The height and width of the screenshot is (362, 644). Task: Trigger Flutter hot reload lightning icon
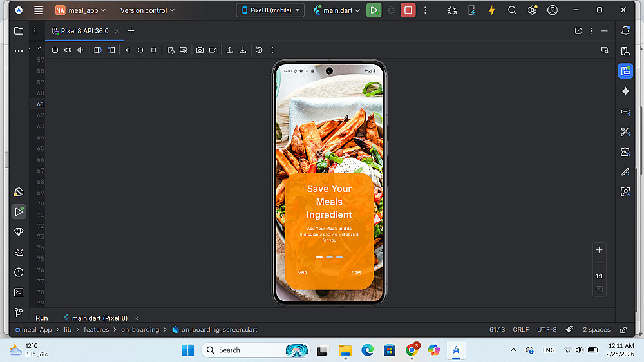pos(491,10)
